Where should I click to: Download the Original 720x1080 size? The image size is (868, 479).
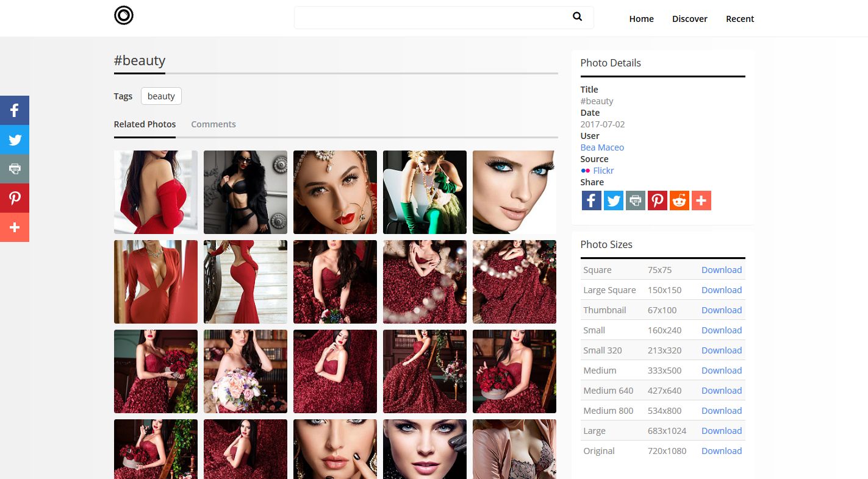pos(721,451)
